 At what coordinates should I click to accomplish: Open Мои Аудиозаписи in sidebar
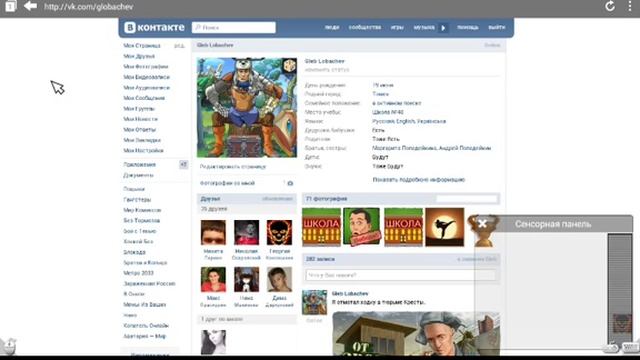147,88
